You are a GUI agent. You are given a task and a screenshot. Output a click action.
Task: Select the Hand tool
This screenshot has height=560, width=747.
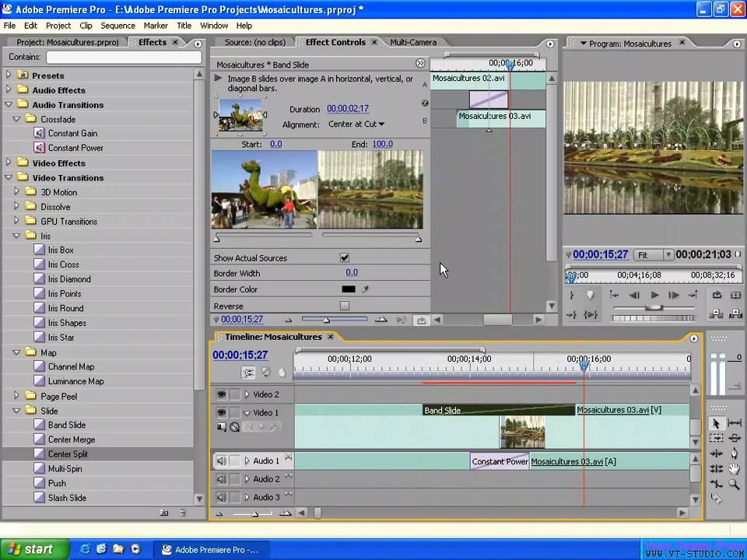735,468
